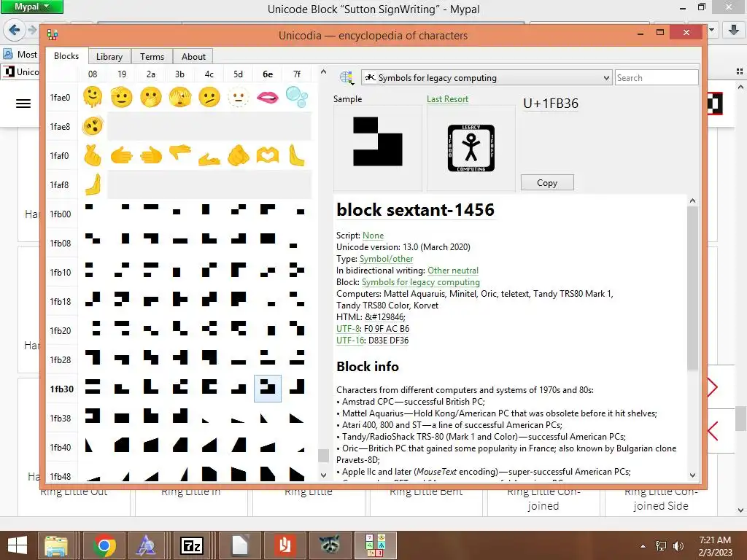
Task: Open the Symbols for legacy computing block link
Action: [x=421, y=282]
